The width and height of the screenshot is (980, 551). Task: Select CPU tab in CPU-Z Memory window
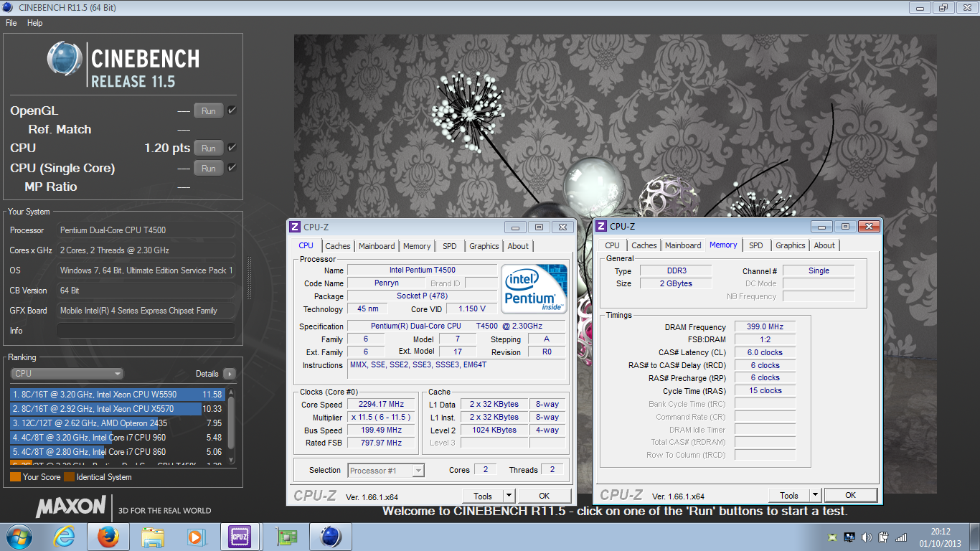point(612,245)
